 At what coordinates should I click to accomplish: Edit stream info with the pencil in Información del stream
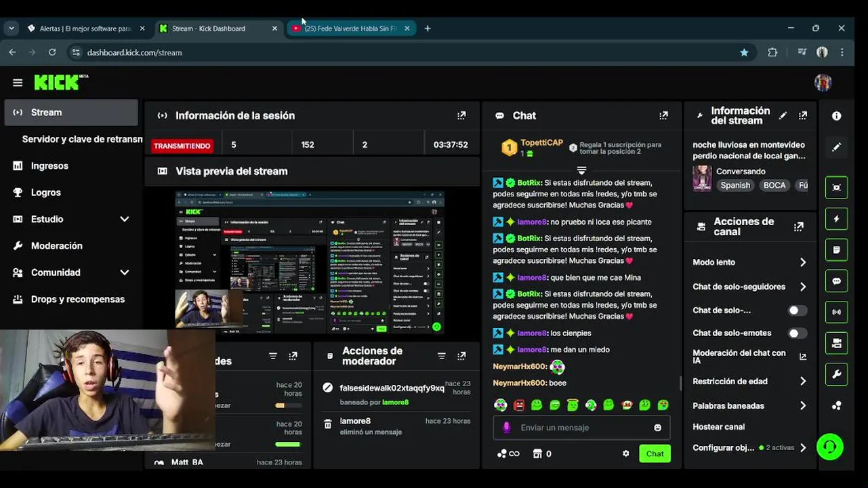tap(783, 115)
